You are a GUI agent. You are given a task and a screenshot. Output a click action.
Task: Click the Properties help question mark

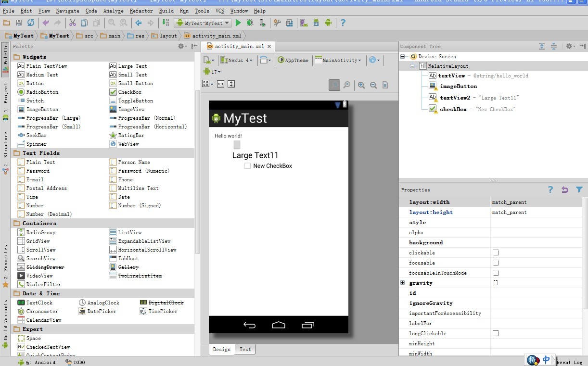[x=550, y=189]
